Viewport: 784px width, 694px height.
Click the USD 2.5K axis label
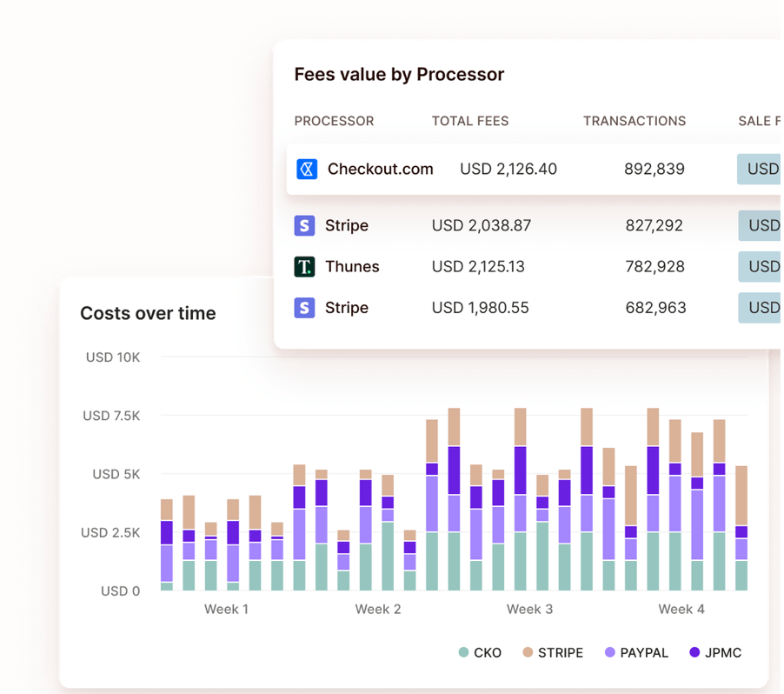[x=110, y=533]
